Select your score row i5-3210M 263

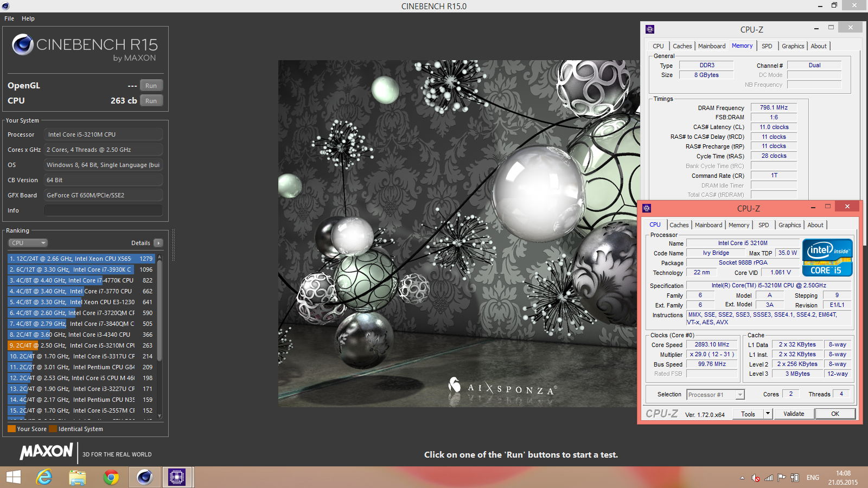81,345
